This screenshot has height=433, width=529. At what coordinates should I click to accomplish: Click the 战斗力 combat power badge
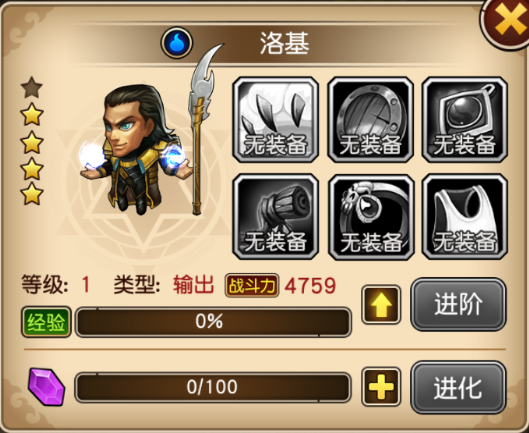(252, 286)
